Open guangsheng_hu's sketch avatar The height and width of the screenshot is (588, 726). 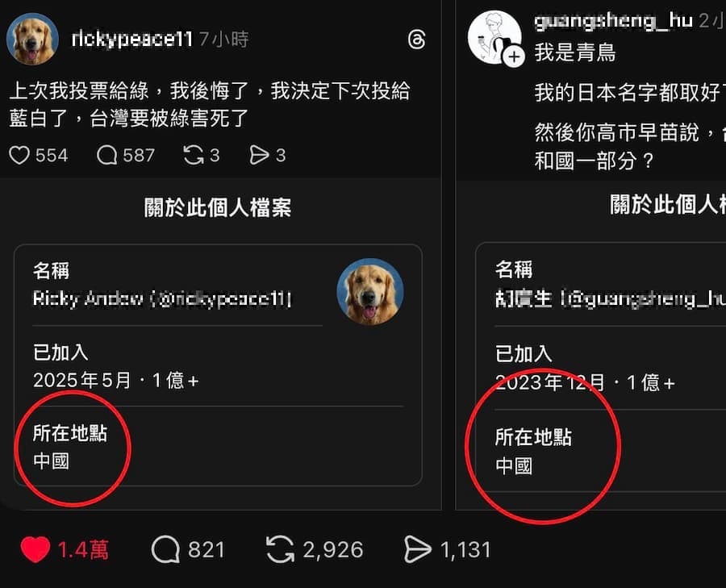[x=494, y=37]
